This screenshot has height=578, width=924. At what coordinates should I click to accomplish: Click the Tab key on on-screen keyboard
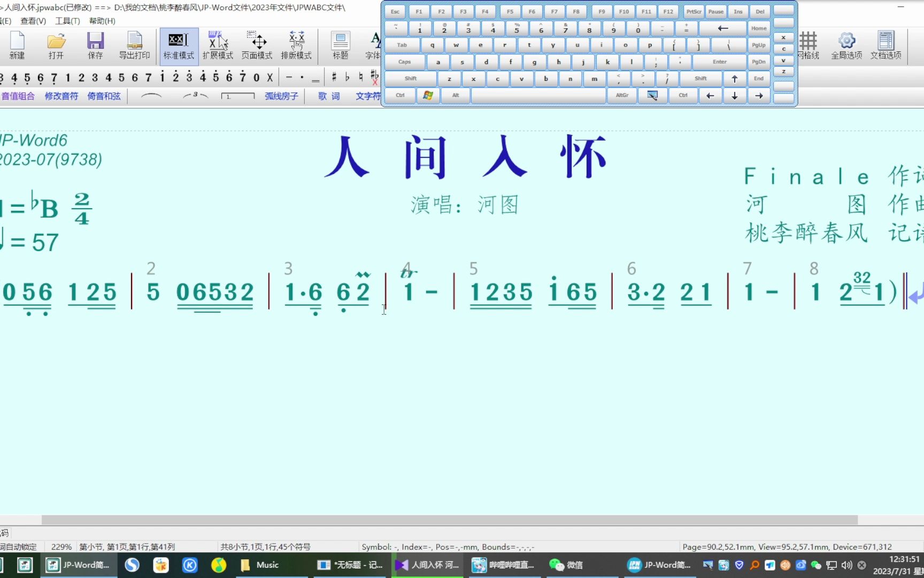point(402,45)
